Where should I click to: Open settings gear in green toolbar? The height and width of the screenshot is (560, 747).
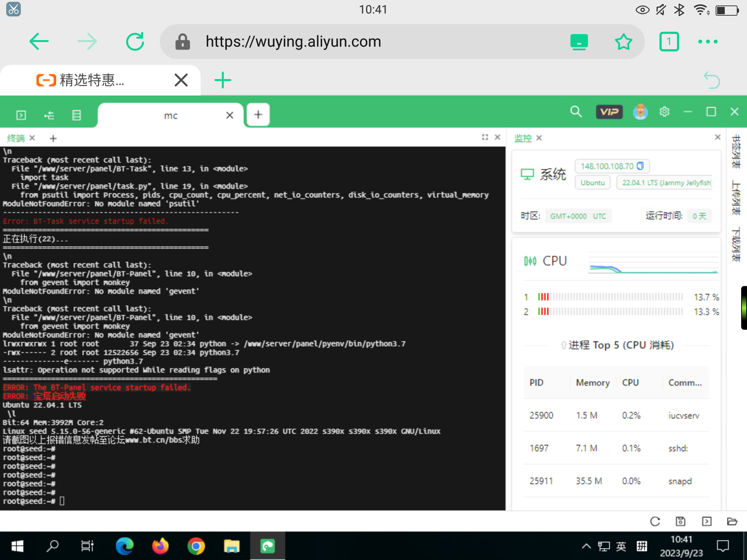665,112
